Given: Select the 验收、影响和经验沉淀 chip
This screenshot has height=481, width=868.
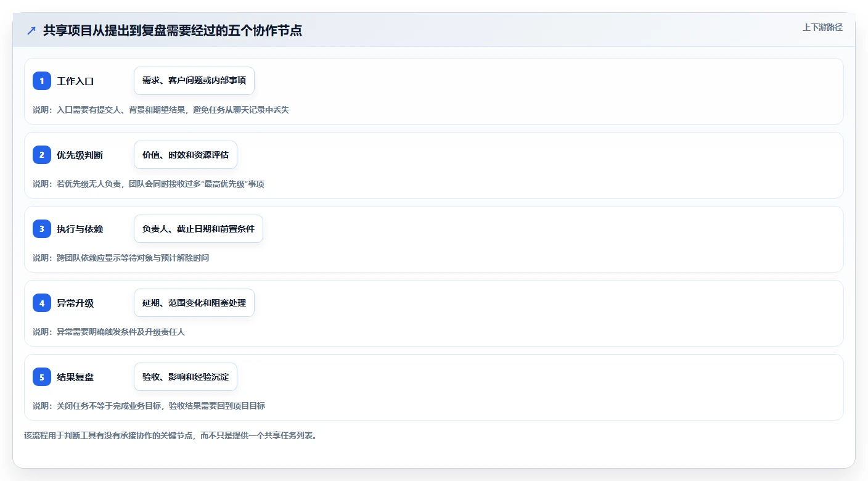Looking at the screenshot, I should [x=186, y=377].
